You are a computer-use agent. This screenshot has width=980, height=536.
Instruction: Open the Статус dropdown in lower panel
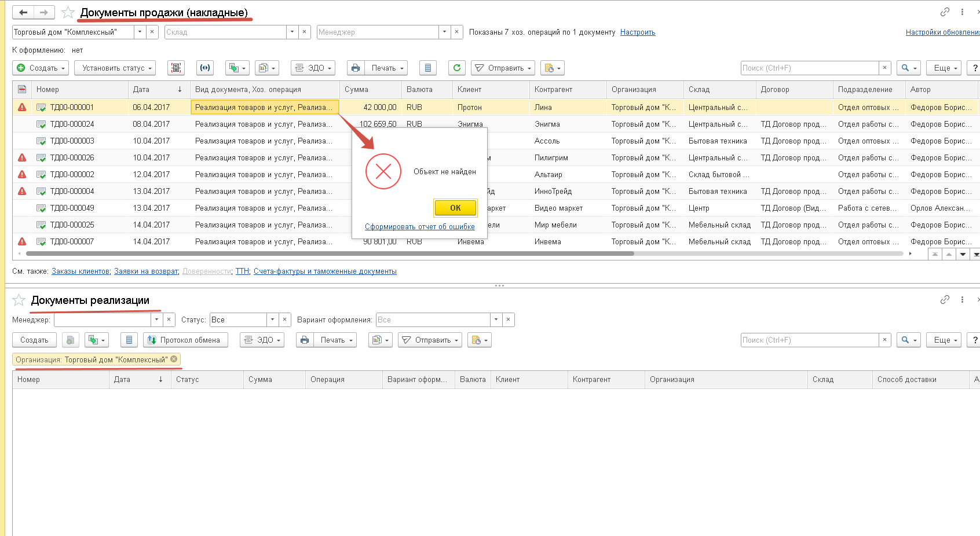click(x=272, y=320)
